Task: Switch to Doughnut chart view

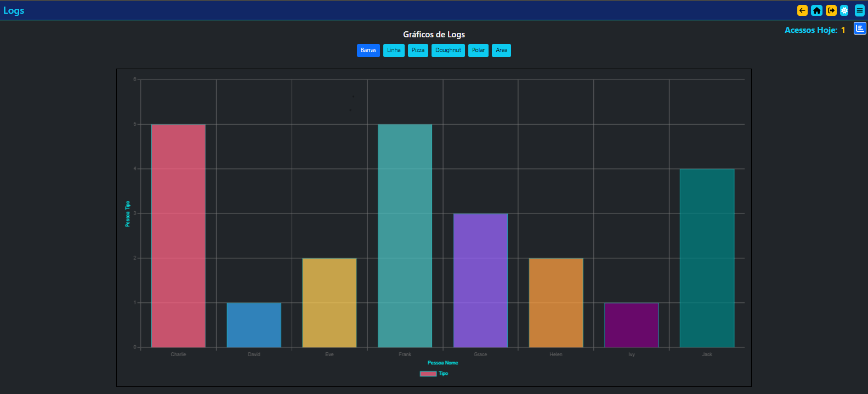Action: [x=448, y=50]
